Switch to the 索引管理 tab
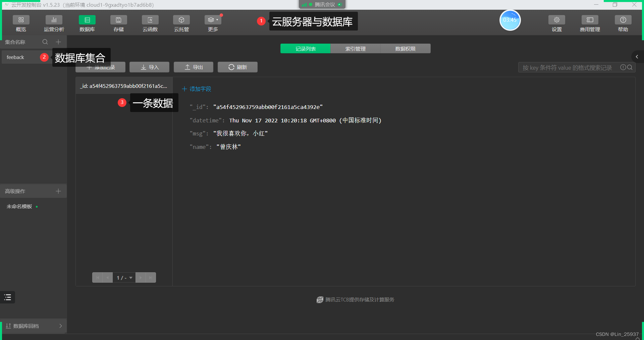Screen dimensions: 644x340 click(x=355, y=48)
